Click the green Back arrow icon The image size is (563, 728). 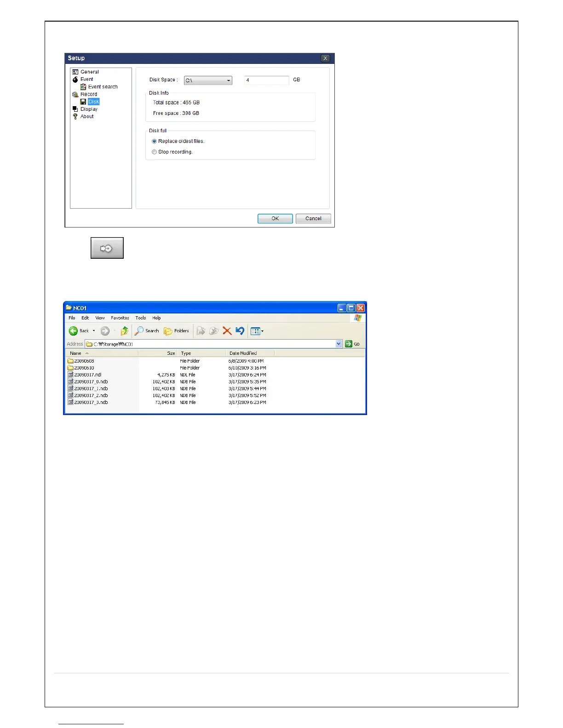(73, 331)
